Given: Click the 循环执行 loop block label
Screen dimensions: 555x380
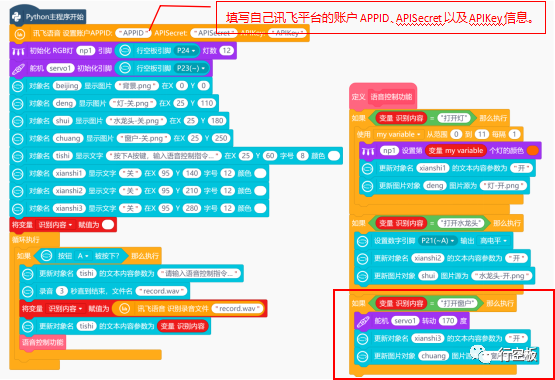Looking at the screenshot, I should click(x=25, y=240).
